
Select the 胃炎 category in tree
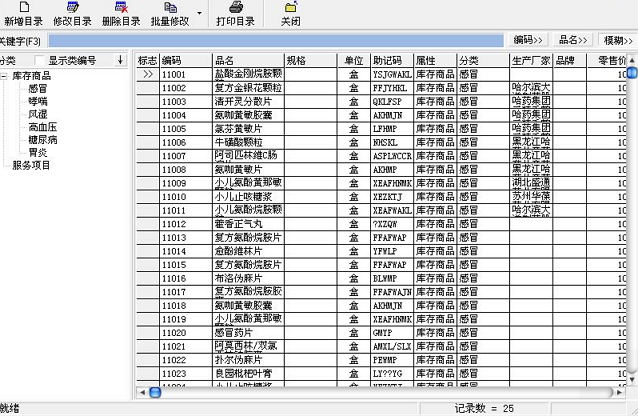coord(38,153)
